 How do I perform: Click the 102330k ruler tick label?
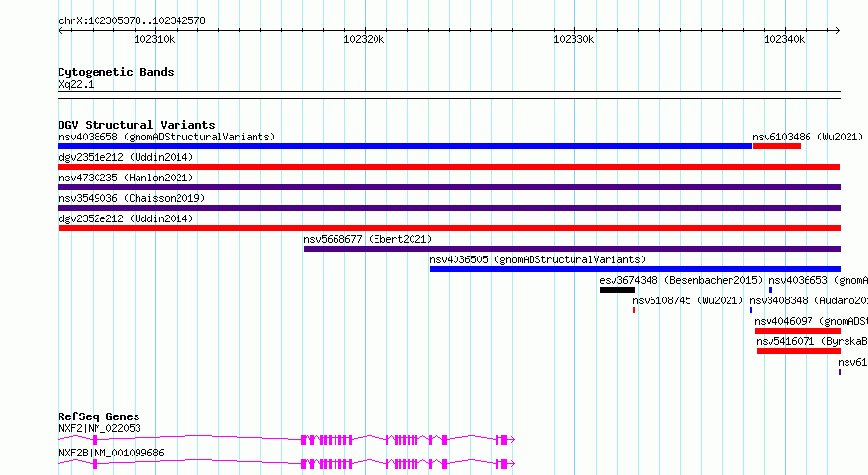[573, 39]
